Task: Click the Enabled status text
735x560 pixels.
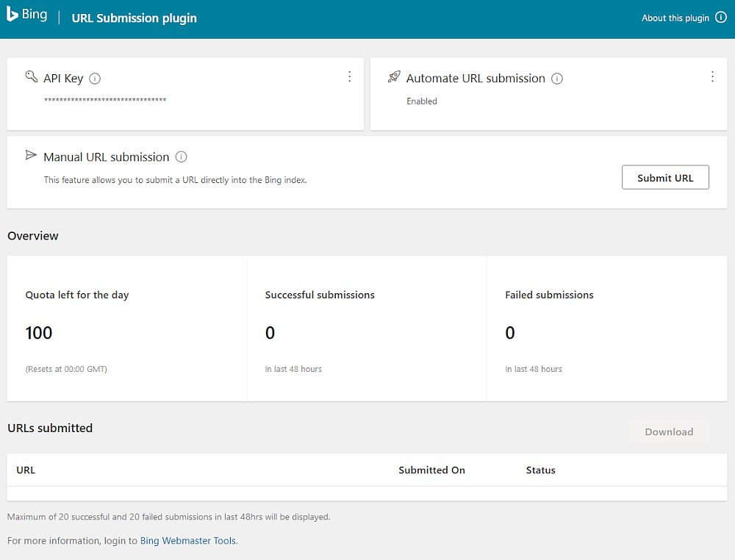Action: point(421,101)
